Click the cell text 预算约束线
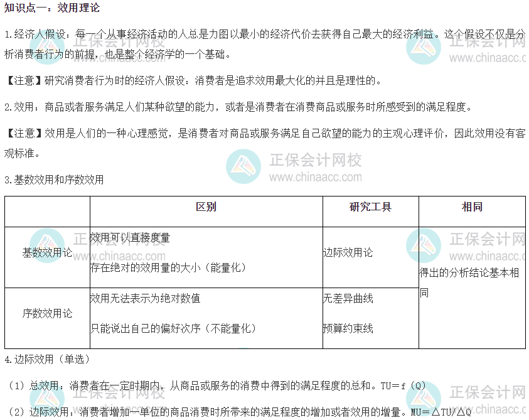The width and height of the screenshot is (529, 420). click(348, 328)
